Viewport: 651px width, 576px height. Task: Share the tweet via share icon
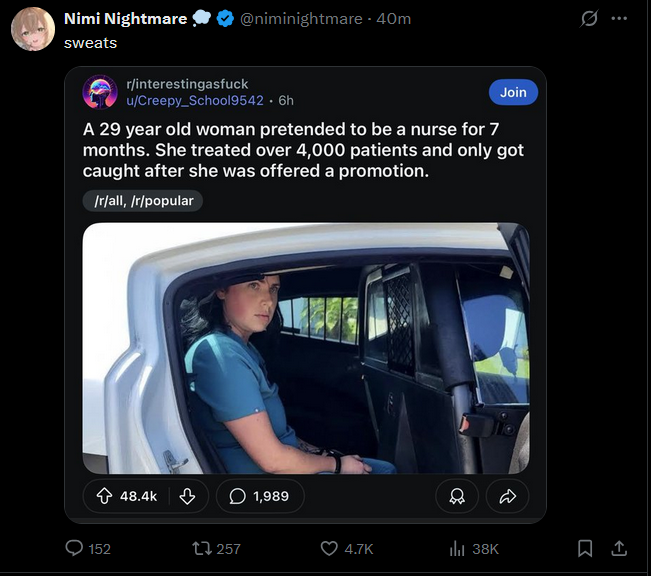click(619, 548)
